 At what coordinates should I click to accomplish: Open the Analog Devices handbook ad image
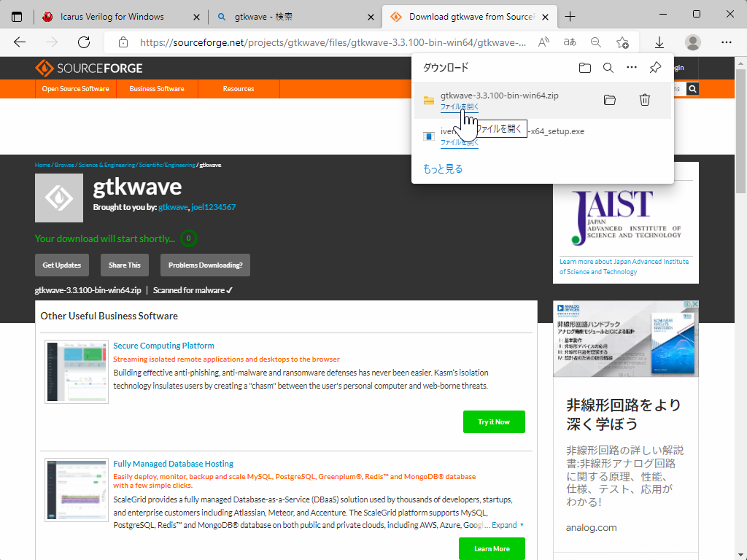point(625,338)
